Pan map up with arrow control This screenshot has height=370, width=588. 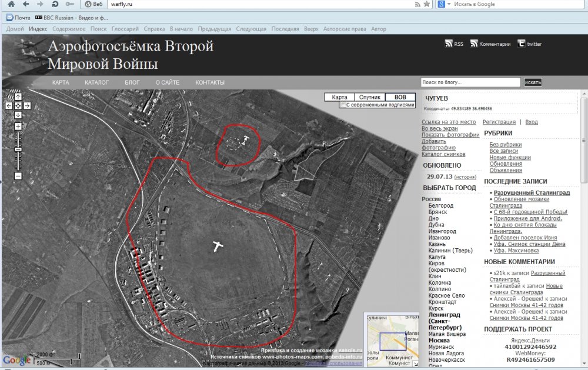coord(18,97)
